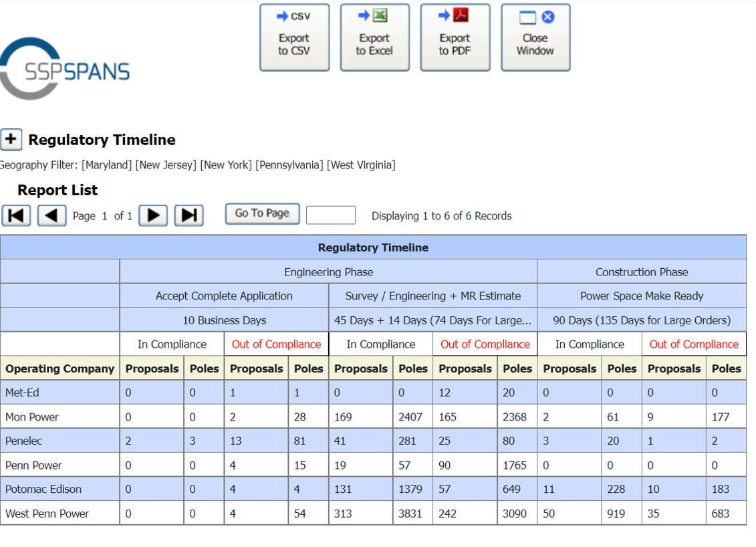Select the Operating Company column header
This screenshot has height=547, width=756.
[x=59, y=368]
